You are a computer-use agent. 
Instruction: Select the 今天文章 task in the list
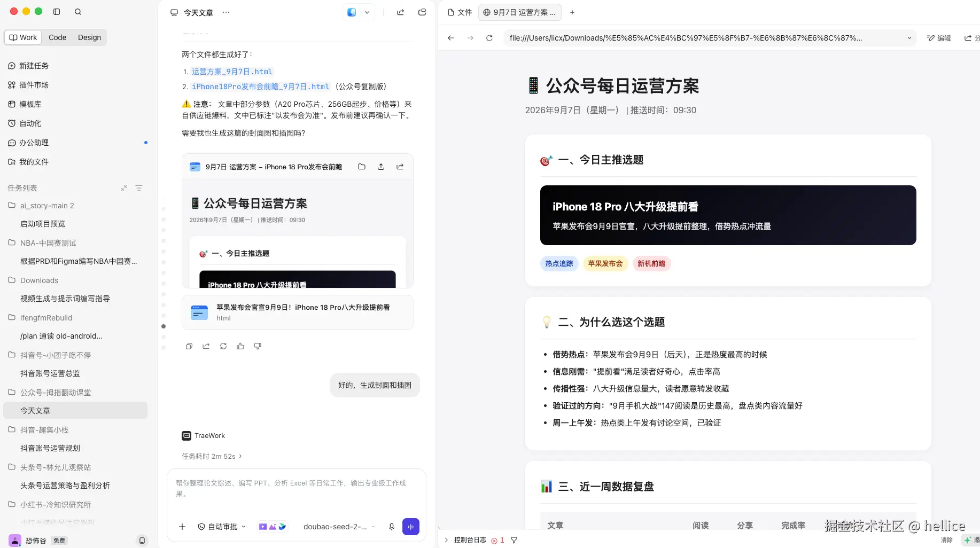pyautogui.click(x=75, y=410)
